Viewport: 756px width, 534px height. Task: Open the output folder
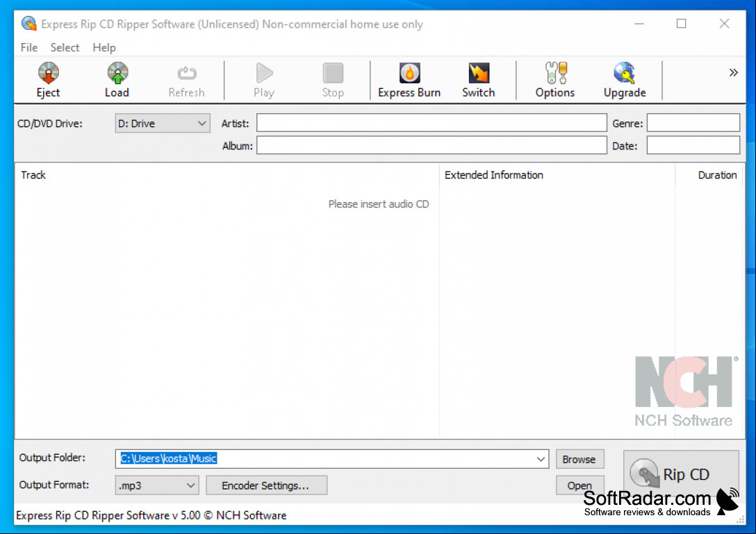[580, 485]
